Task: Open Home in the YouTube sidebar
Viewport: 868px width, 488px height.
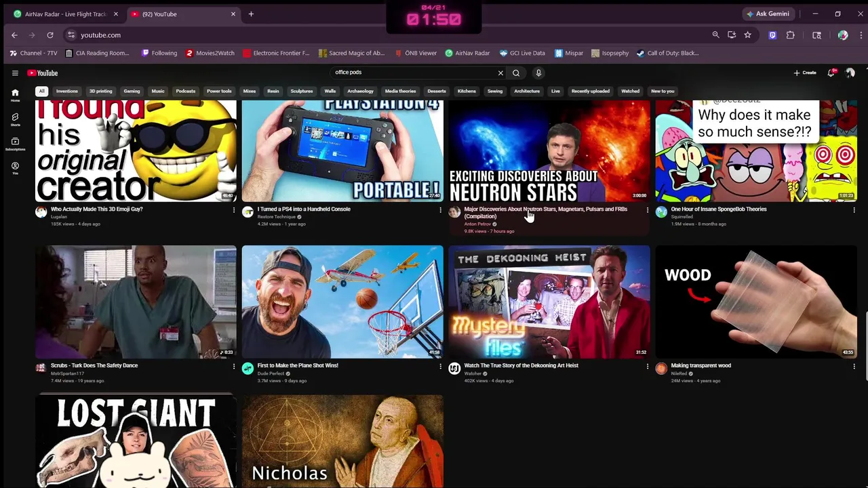Action: (x=15, y=95)
